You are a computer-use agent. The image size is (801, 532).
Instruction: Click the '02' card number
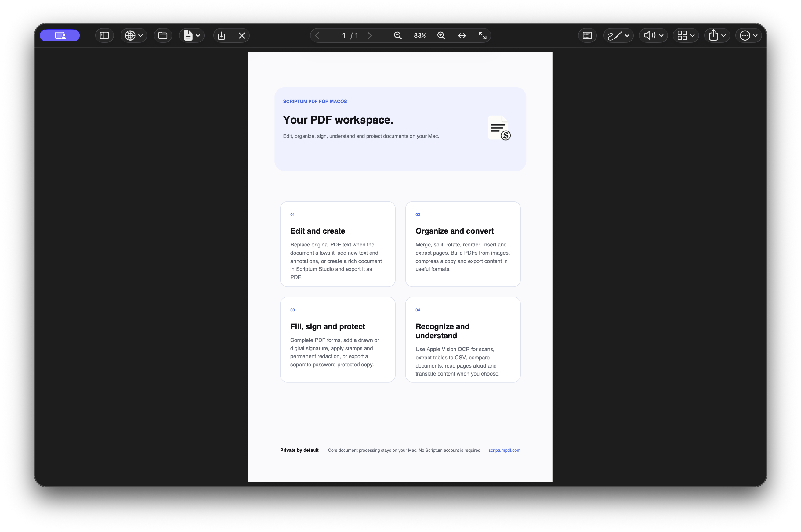[x=418, y=214]
